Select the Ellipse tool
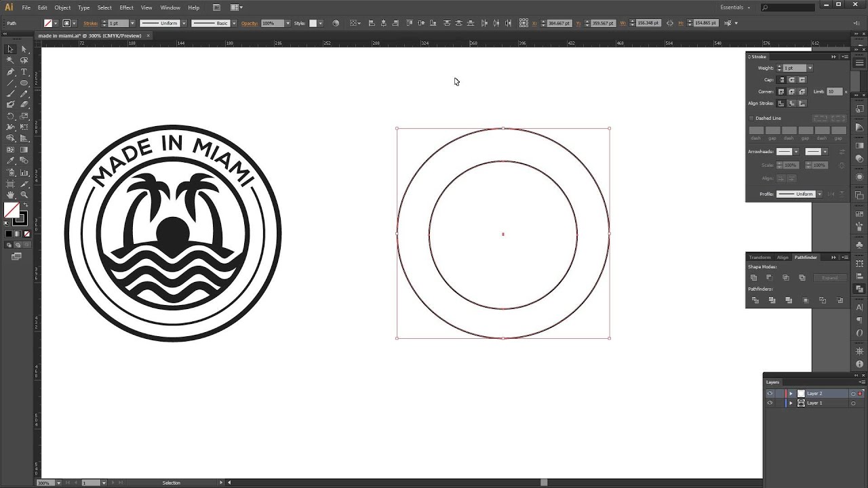The width and height of the screenshot is (868, 488). pos(24,83)
